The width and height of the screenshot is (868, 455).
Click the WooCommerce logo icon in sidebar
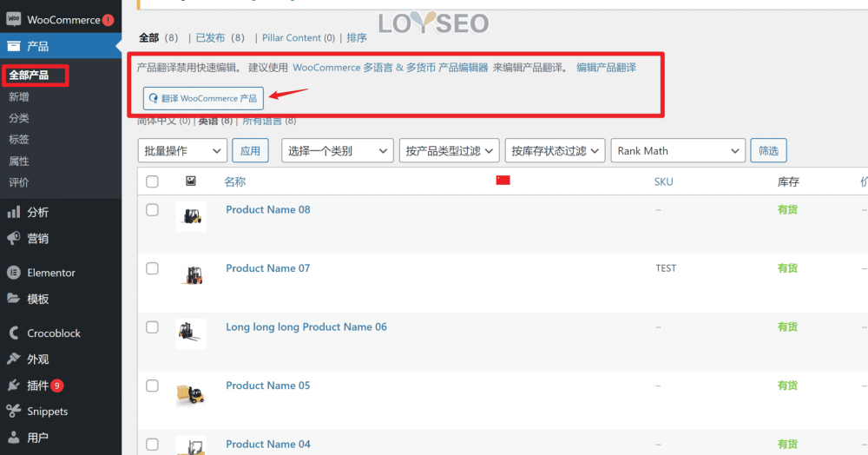pos(13,19)
